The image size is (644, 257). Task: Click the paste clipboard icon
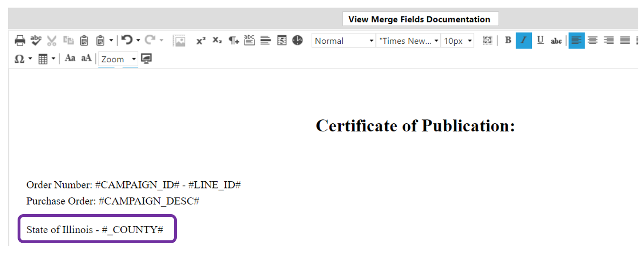84,41
